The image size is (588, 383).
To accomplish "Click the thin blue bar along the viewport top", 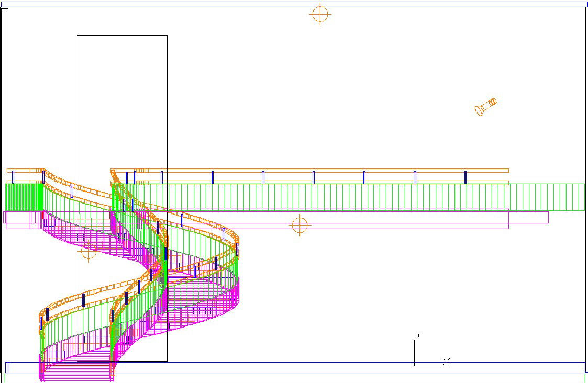I will point(293,4).
